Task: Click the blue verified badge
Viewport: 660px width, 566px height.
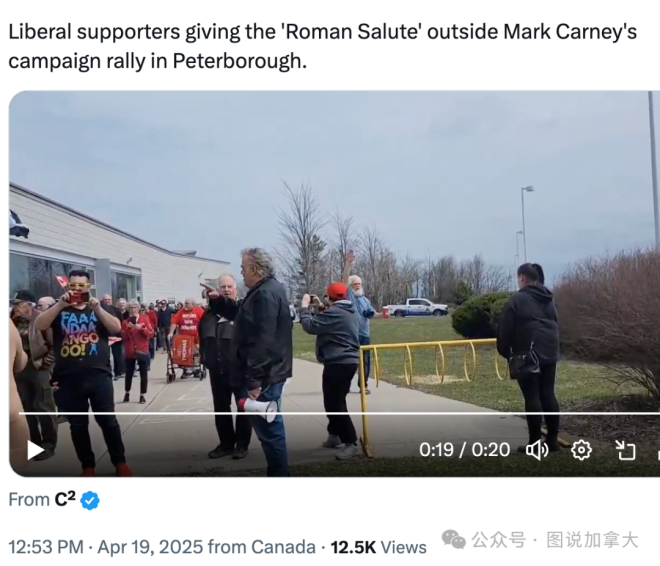Action: pyautogui.click(x=90, y=500)
